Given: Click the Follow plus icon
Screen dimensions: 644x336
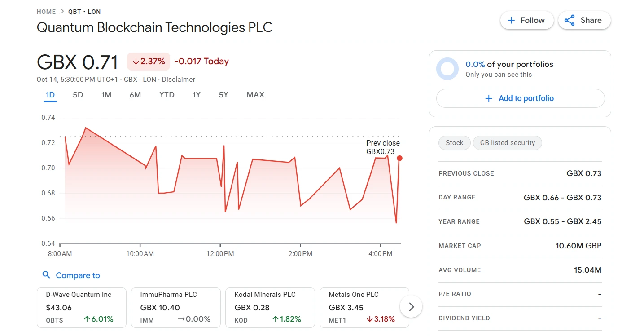Looking at the screenshot, I should (511, 20).
